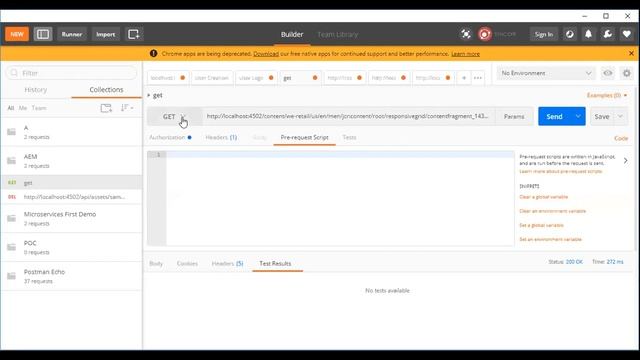Screen dimensions: 640x360
Task: Click line 1 of script editor
Action: [x=340, y=155]
